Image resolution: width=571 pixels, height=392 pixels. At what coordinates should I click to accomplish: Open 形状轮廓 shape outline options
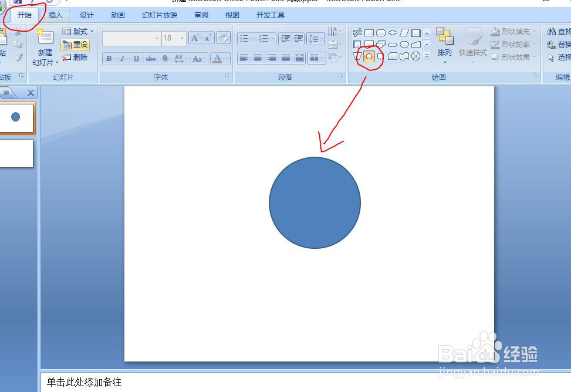pos(513,45)
